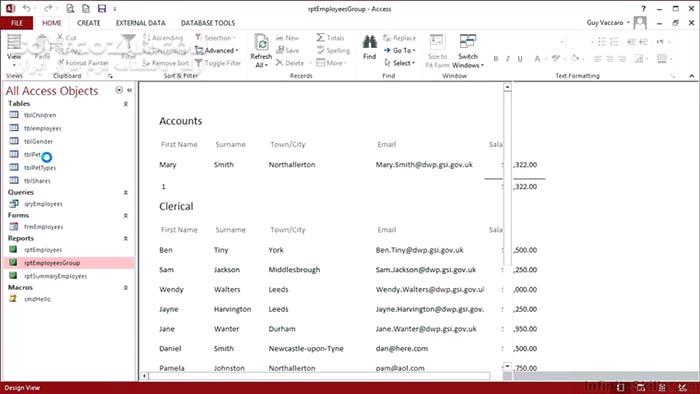Open the FILE tab
This screenshot has height=394, width=700.
point(17,23)
